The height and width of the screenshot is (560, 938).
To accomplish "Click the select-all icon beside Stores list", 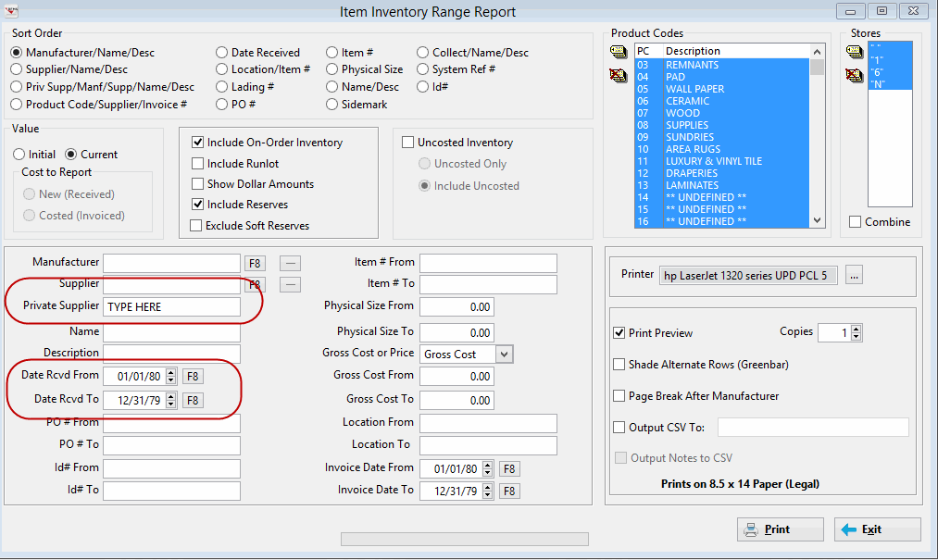I will pos(855,52).
